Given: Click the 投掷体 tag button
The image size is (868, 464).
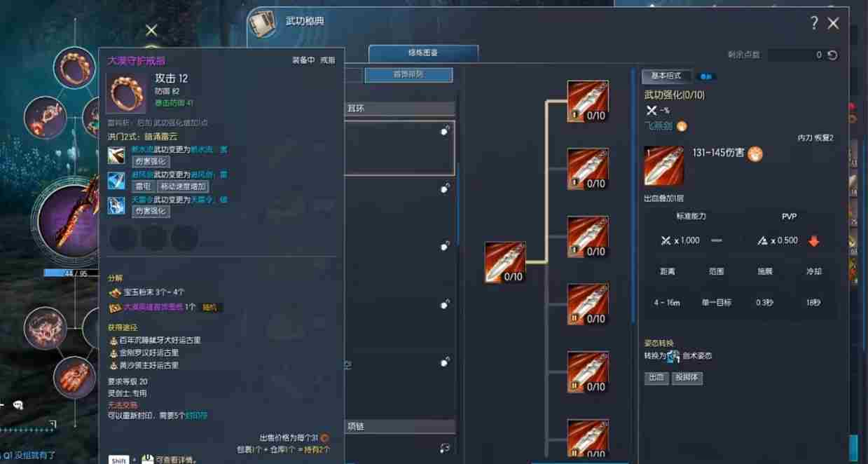Looking at the screenshot, I should click(687, 378).
